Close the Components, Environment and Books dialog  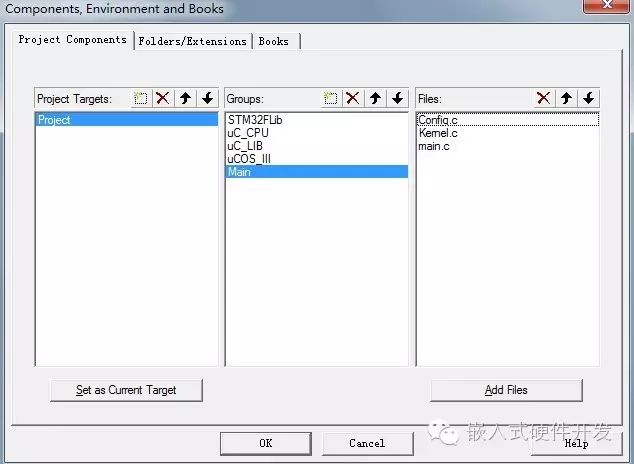pyautogui.click(x=606, y=6)
